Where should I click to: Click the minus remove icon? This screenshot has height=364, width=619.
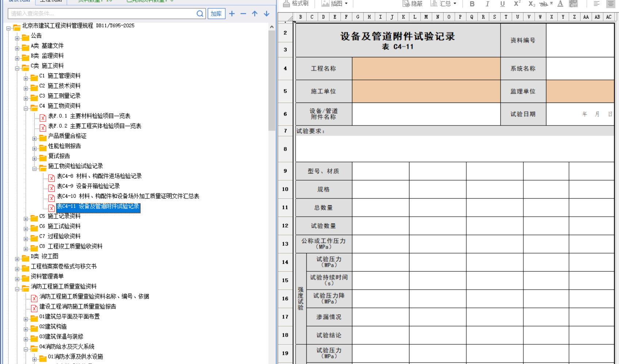243,13
